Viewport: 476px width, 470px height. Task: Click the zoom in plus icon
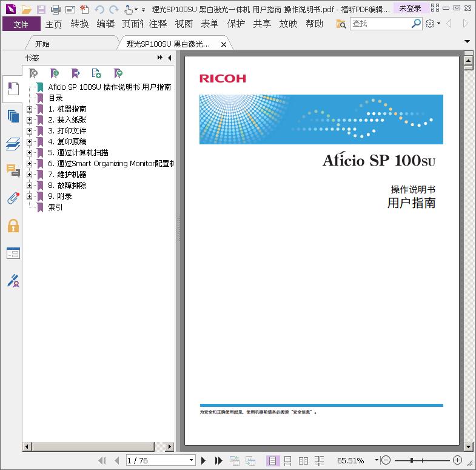(x=457, y=460)
